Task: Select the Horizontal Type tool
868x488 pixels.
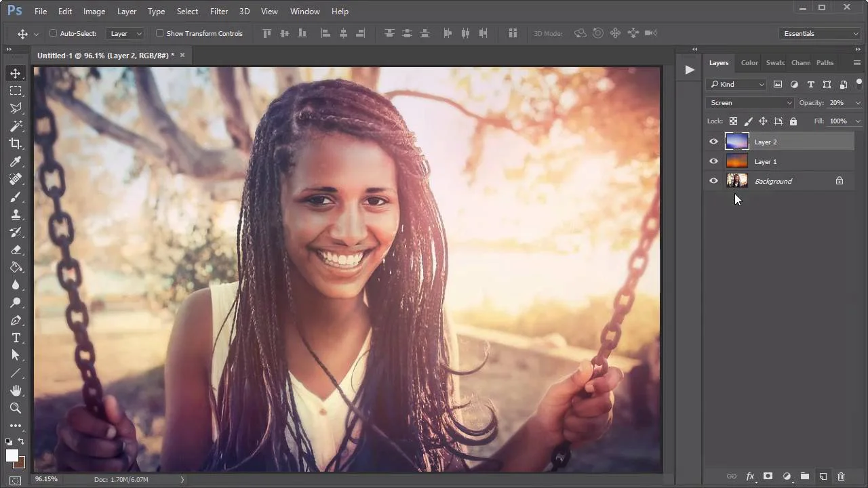Action: [x=15, y=338]
